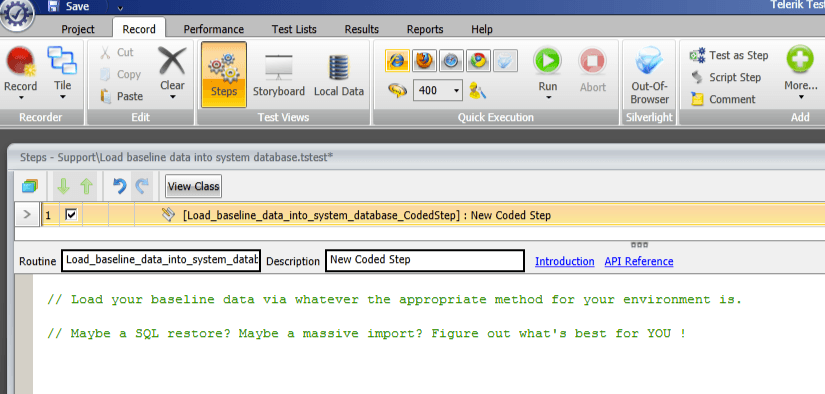This screenshot has height=394, width=825.
Task: Open the Results ribbon tab
Action: coord(361,29)
